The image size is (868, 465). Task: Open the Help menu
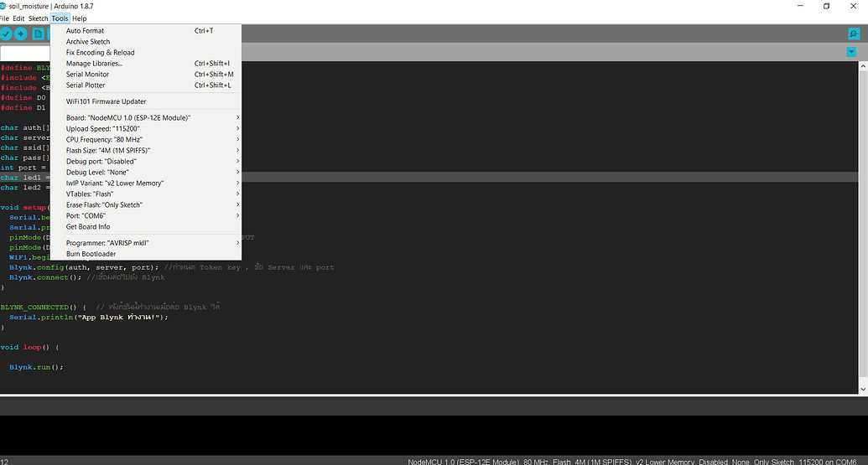(79, 18)
